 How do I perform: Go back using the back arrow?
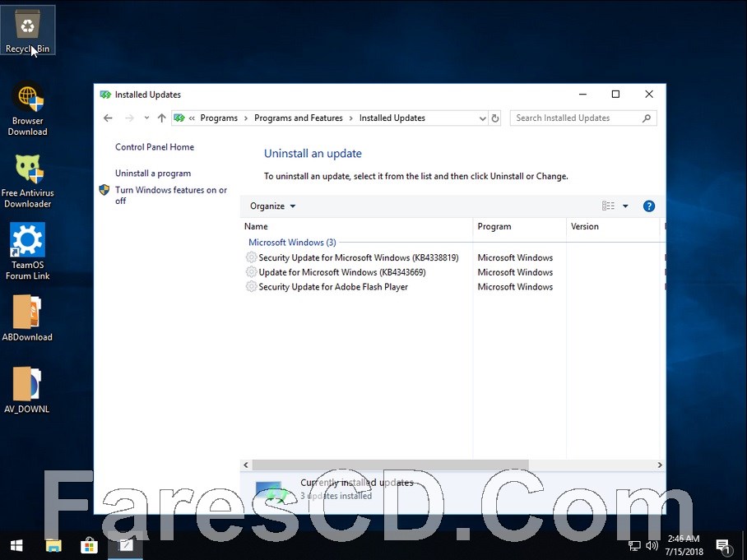[108, 118]
